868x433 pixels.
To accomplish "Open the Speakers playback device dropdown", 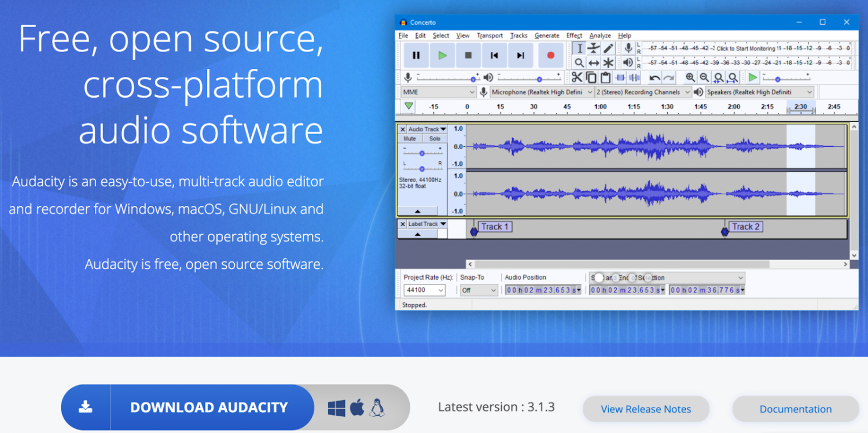I will 759,92.
